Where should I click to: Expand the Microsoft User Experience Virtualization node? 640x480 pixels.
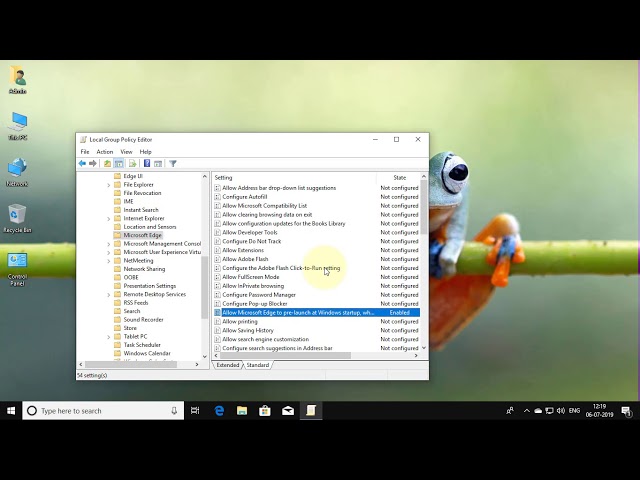pos(109,253)
